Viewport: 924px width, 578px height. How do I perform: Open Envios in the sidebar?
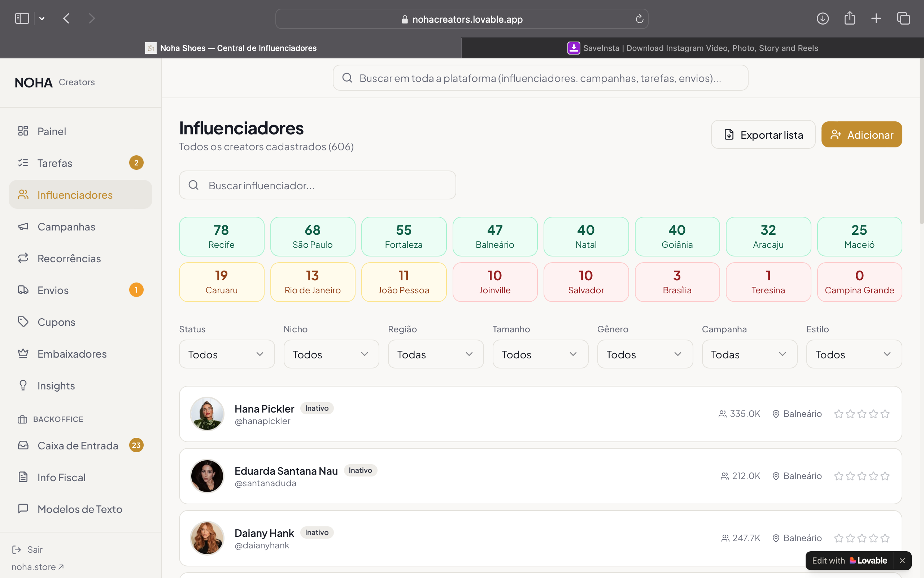(80, 290)
